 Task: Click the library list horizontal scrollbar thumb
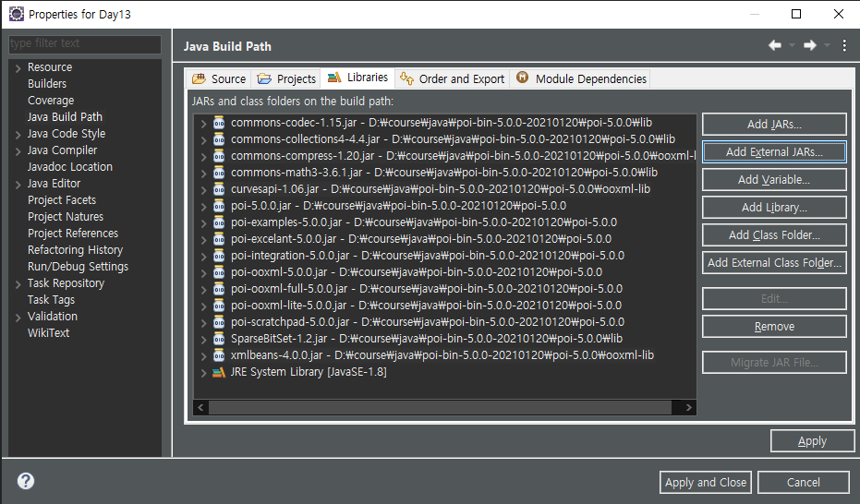coord(441,408)
